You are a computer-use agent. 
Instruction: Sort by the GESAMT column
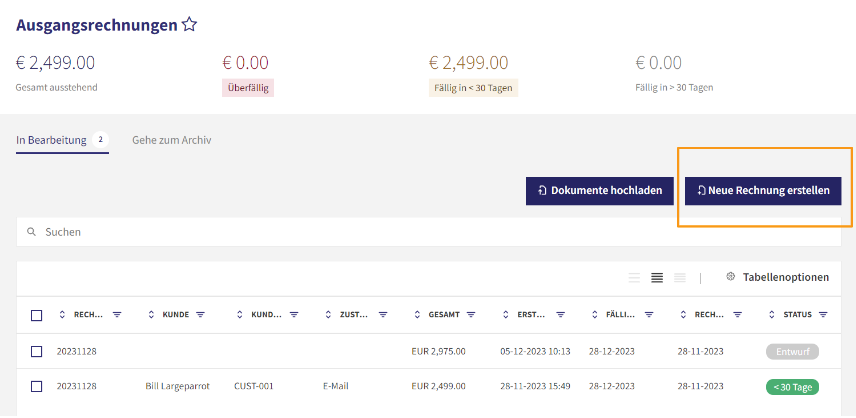(418, 315)
